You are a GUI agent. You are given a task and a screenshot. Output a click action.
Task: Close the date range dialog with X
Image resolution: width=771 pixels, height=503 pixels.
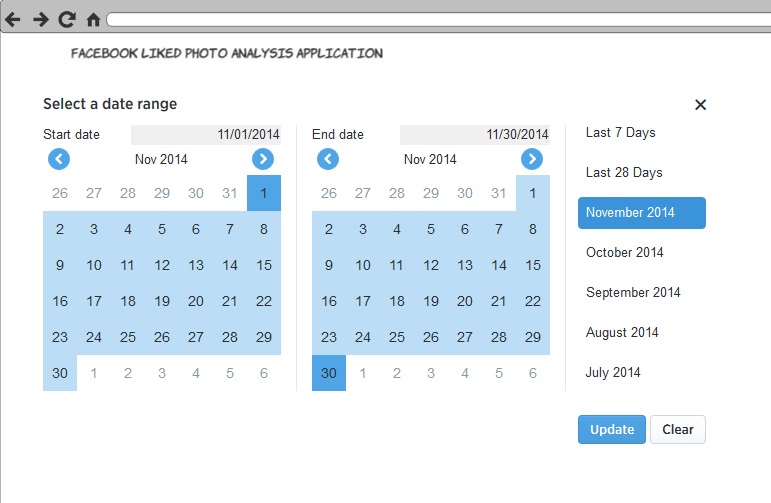point(700,104)
